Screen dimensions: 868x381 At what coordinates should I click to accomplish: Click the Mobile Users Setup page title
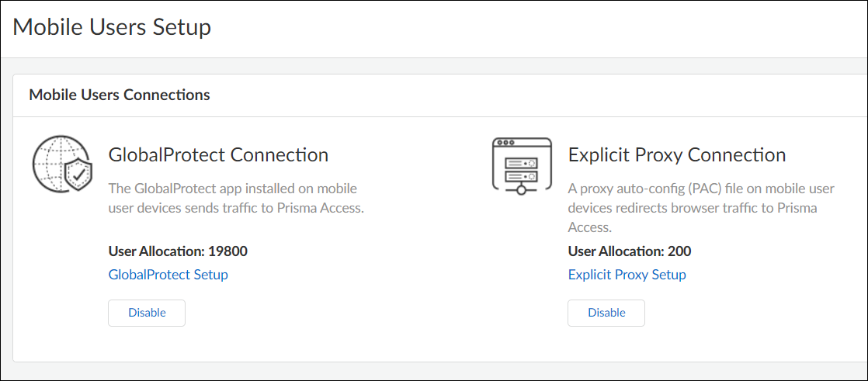[112, 27]
